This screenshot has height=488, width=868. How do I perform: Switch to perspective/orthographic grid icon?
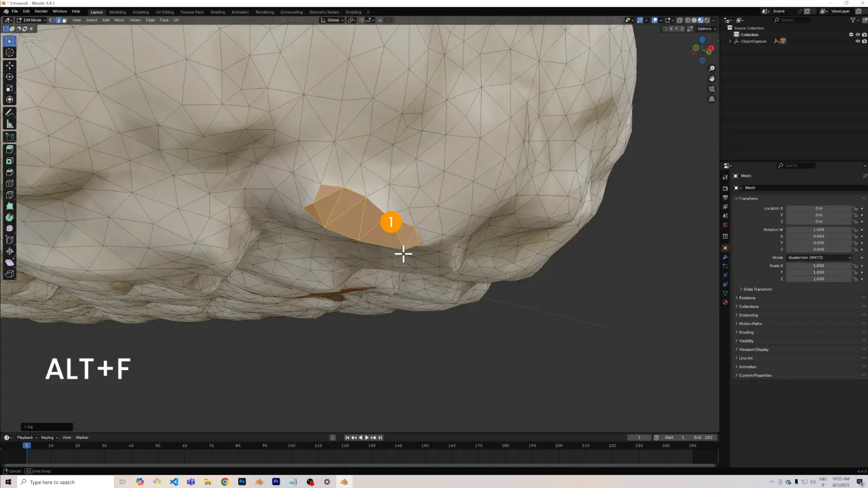(712, 99)
